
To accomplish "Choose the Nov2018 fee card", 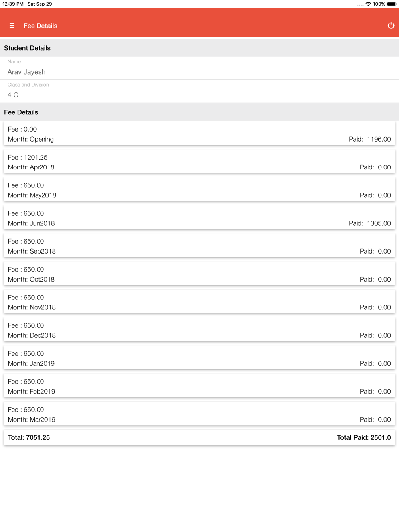I will point(199,302).
